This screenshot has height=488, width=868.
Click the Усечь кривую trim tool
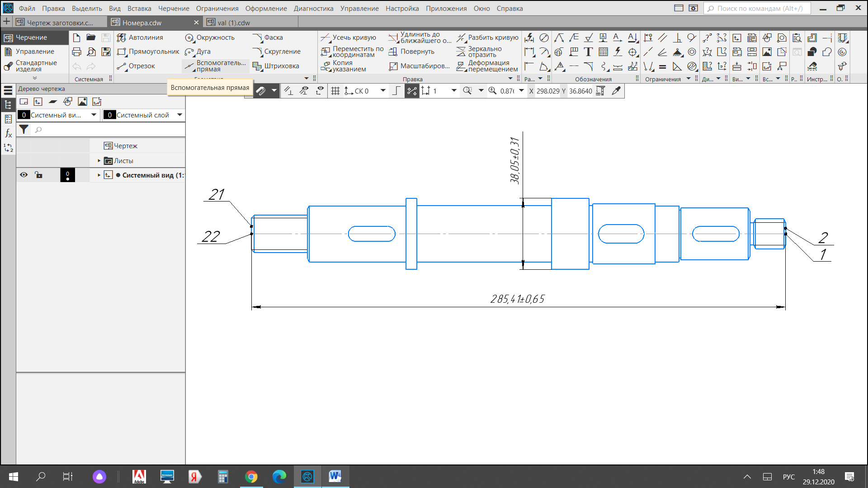348,38
